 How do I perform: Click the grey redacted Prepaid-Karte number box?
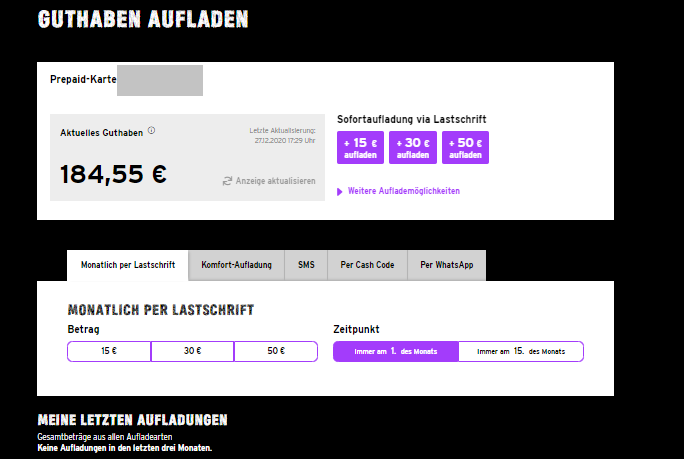160,80
